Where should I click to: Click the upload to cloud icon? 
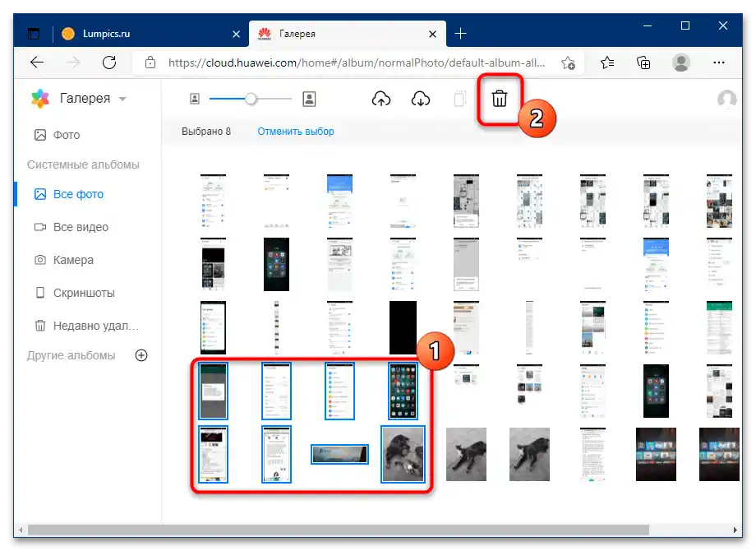point(381,99)
